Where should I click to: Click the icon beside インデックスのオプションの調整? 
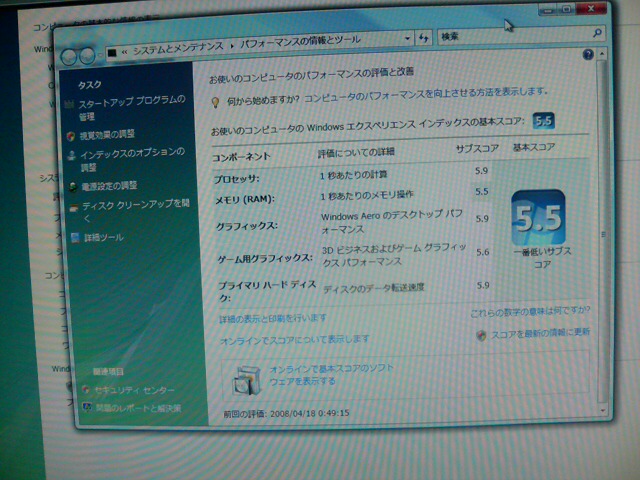(72, 156)
